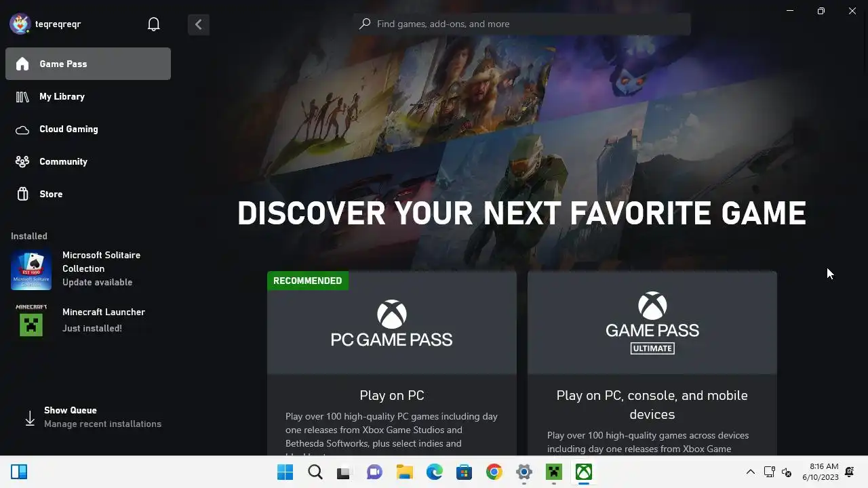Open the teqreqreqr profile avatar
The image size is (868, 488).
(x=20, y=24)
